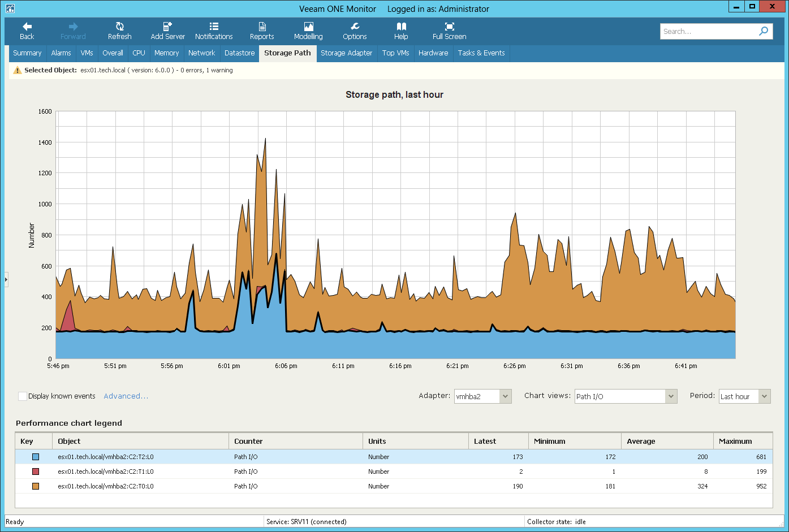Sort legend by the Units column header

[x=415, y=441]
